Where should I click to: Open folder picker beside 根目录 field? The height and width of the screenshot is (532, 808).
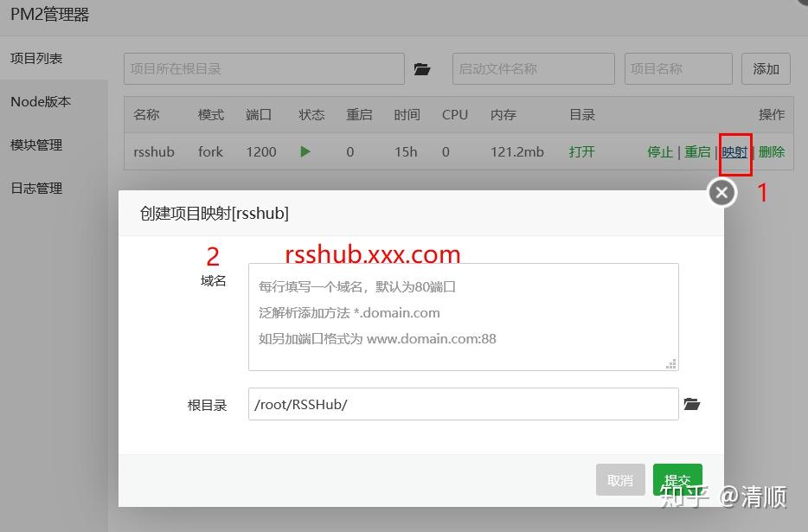point(691,404)
